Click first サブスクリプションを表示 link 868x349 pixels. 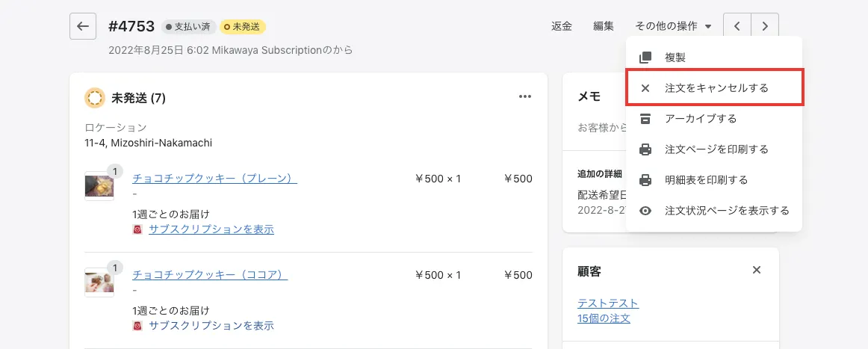tap(211, 229)
